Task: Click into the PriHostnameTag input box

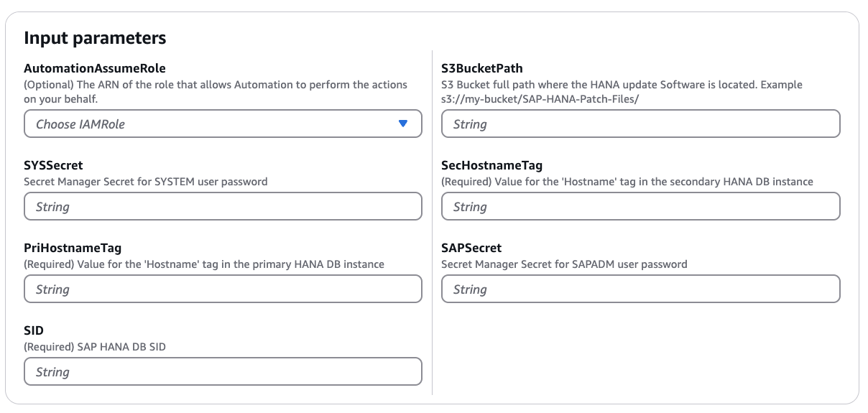Action: click(223, 289)
